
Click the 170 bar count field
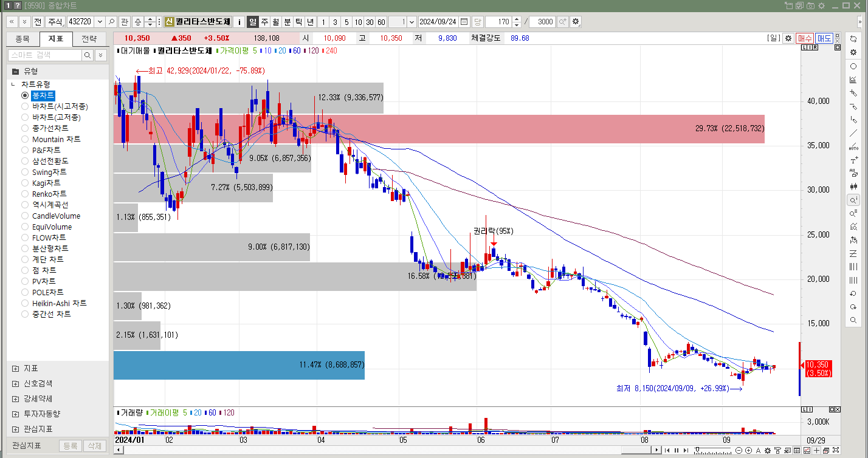tap(498, 22)
